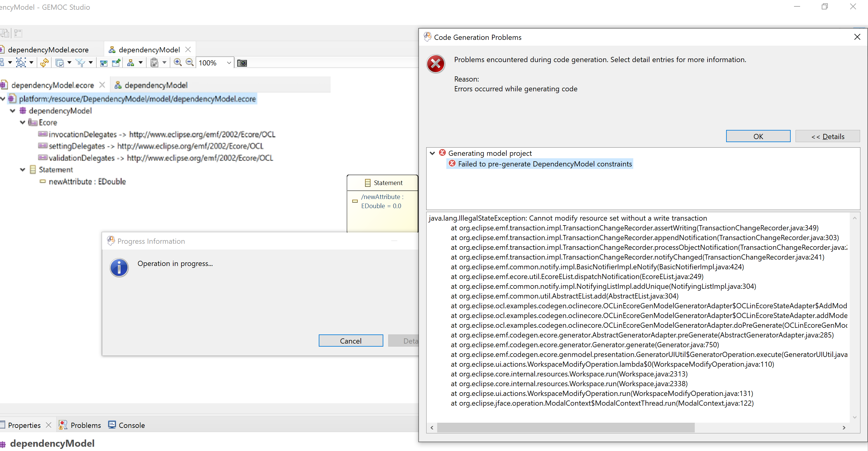Screen dimensions: 868x451
Task: Open the Filters dropdown arrow
Action: pyautogui.click(x=91, y=62)
